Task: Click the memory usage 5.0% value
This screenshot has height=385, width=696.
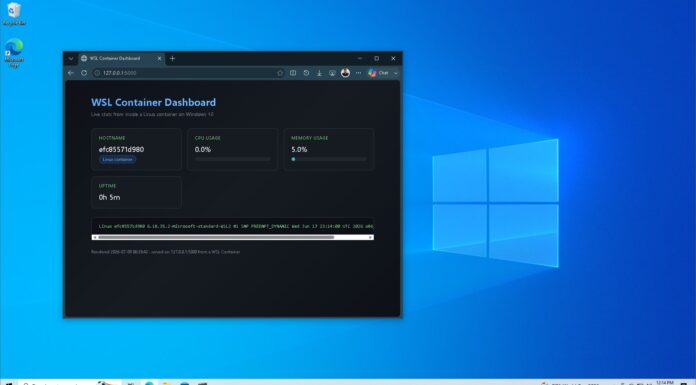Action: coord(299,150)
